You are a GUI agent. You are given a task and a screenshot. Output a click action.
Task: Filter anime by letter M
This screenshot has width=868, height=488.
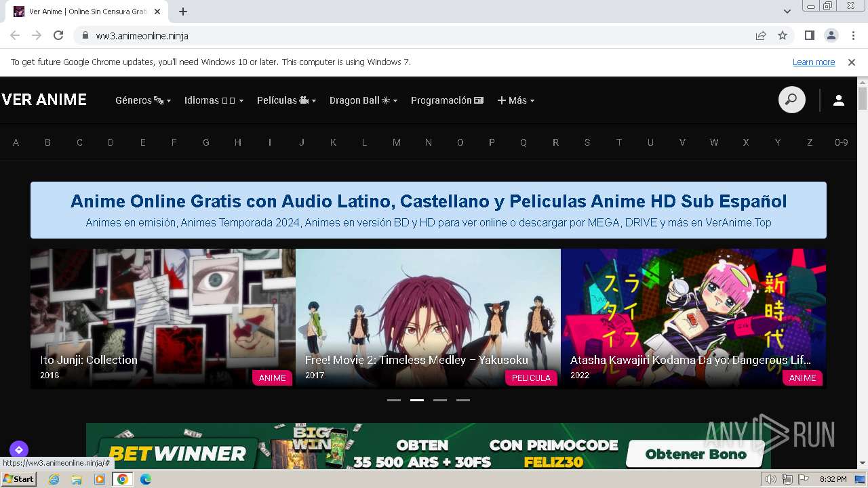tap(397, 142)
